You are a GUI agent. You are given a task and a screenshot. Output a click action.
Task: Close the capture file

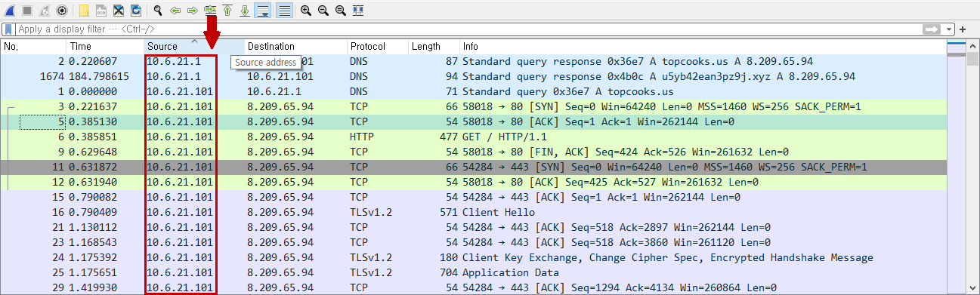(x=119, y=11)
